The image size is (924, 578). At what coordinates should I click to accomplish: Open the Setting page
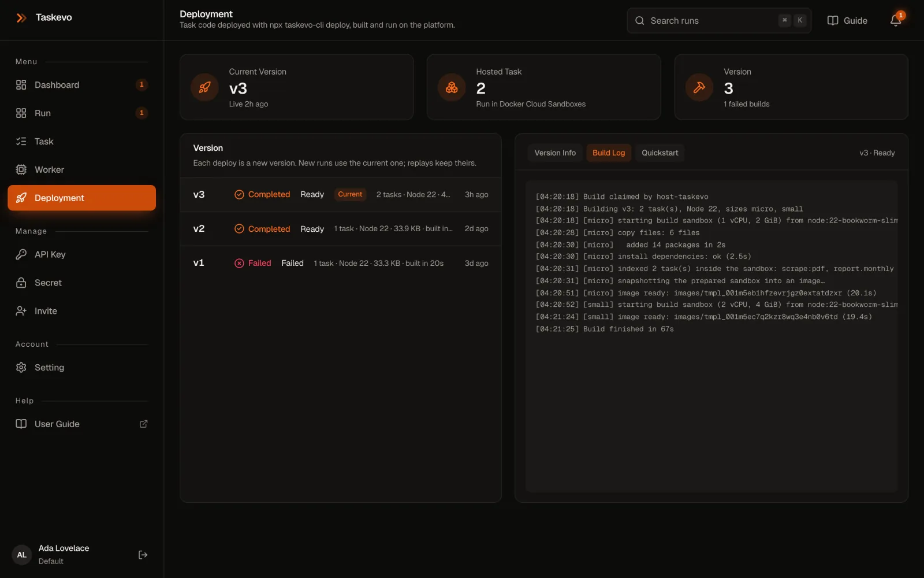pos(81,368)
